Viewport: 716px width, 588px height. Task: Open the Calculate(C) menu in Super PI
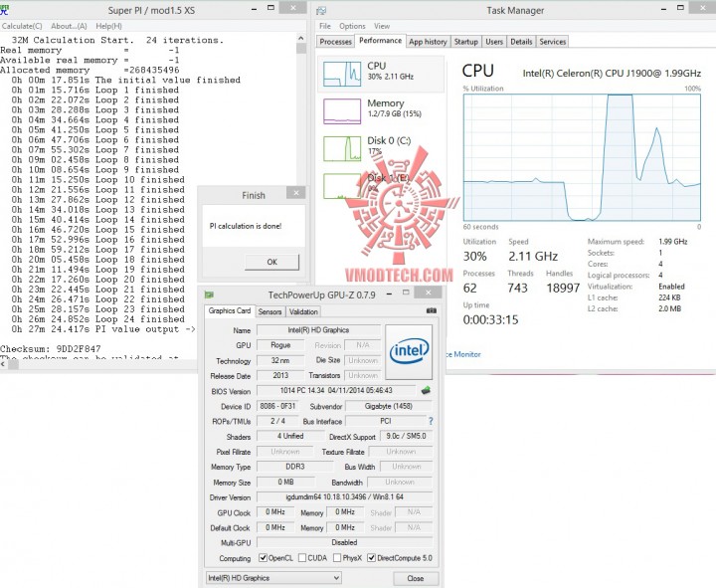pyautogui.click(x=22, y=26)
